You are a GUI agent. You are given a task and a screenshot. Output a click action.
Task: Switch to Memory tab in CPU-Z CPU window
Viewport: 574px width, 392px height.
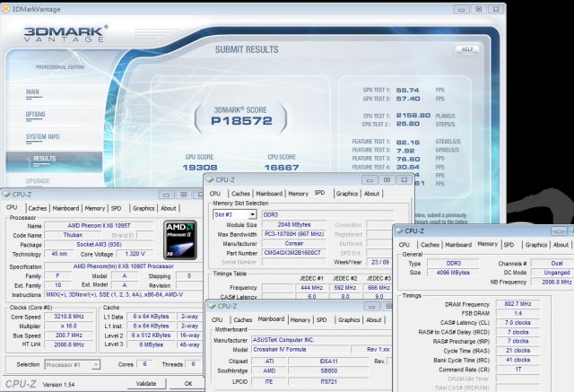95,208
